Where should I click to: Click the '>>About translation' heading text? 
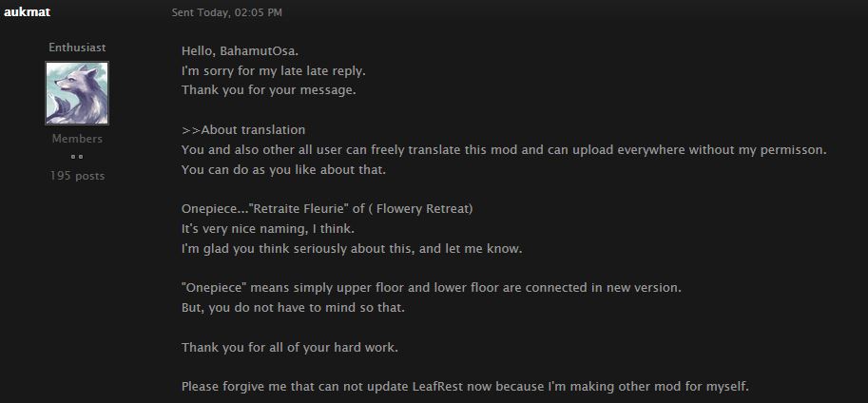click(x=243, y=129)
